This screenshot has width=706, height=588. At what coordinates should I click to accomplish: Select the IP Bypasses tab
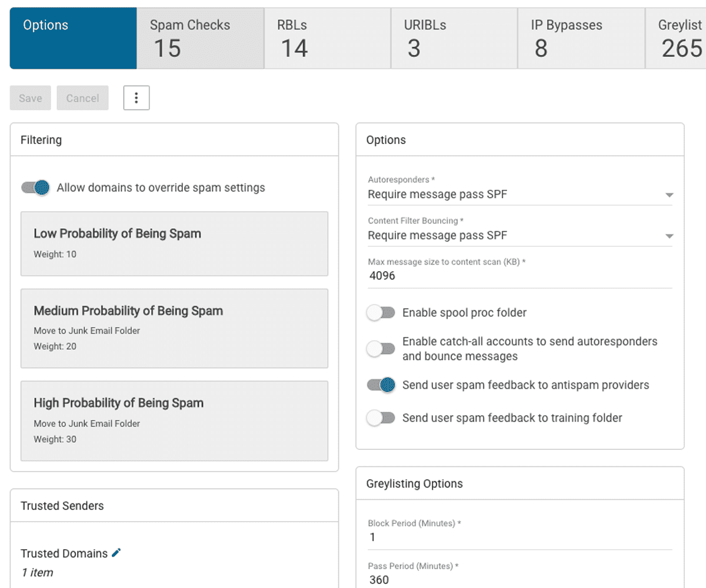[581, 38]
